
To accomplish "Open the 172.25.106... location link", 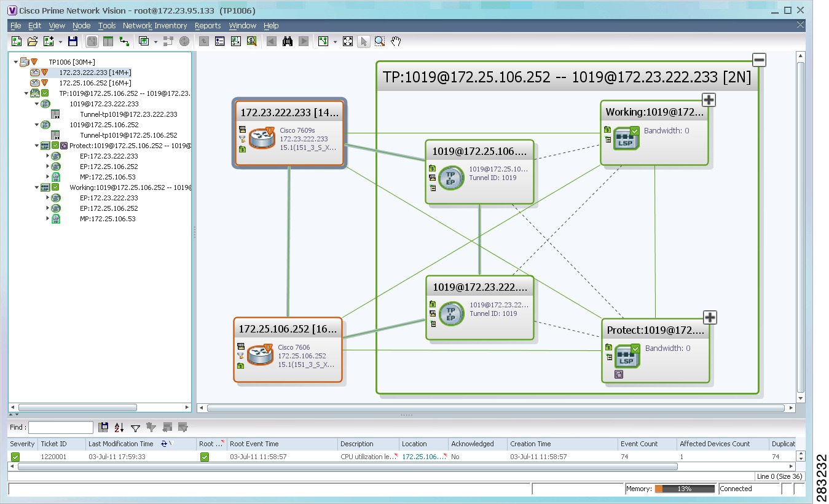I will pos(420,457).
